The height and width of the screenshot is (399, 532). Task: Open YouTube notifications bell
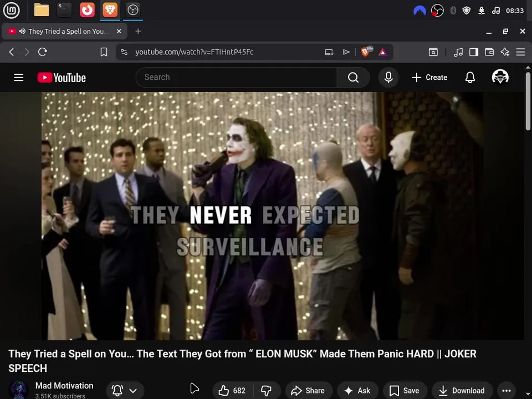tap(470, 78)
